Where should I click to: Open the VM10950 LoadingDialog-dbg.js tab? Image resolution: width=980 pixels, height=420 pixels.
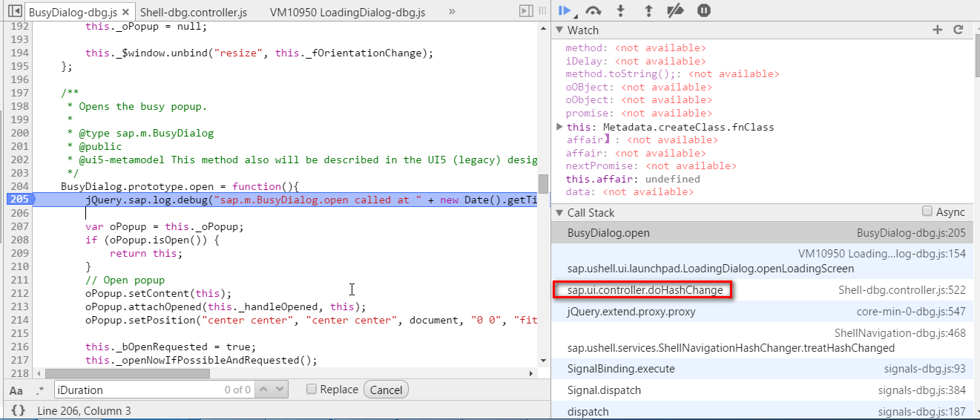tap(347, 13)
